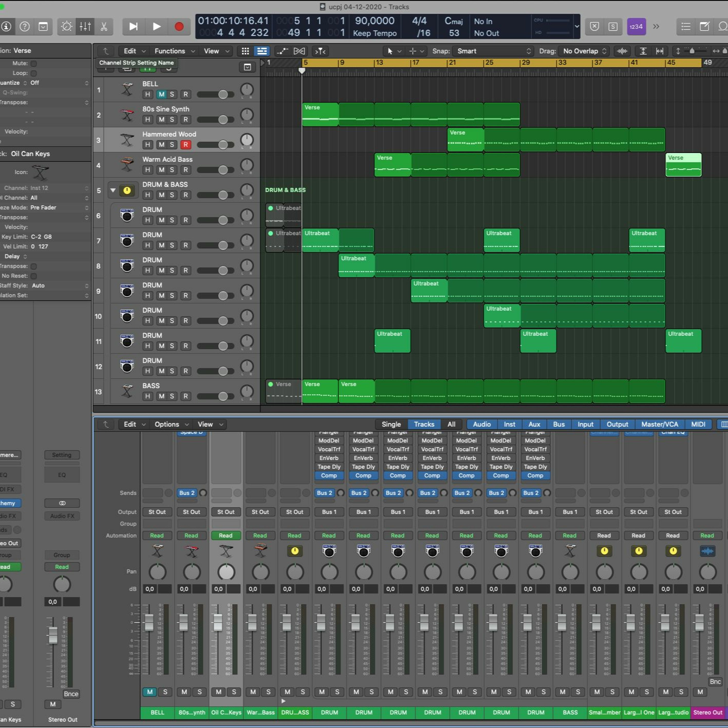The image size is (728, 728).
Task: Solo the Warm Acid Bass track
Action: pyautogui.click(x=172, y=170)
